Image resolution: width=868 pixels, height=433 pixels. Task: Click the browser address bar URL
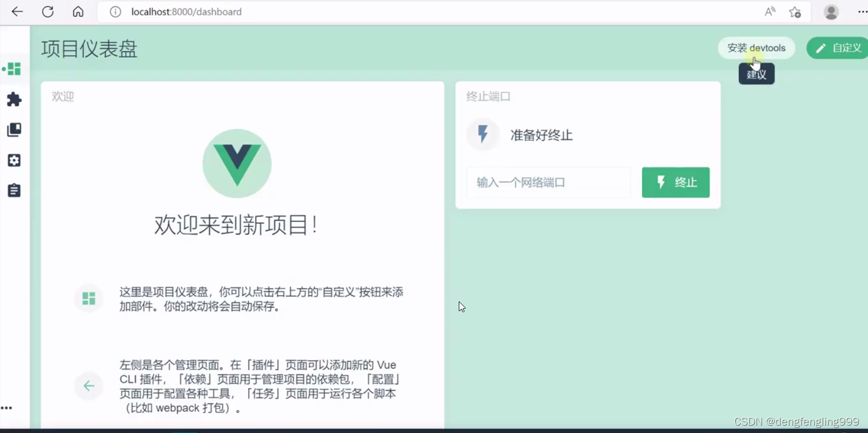point(186,11)
